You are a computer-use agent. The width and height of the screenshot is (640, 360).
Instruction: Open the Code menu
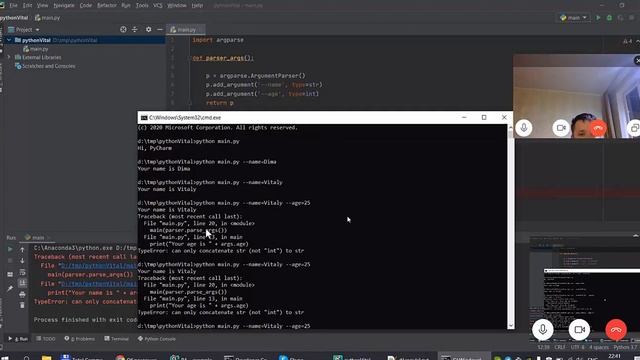click(86, 5)
